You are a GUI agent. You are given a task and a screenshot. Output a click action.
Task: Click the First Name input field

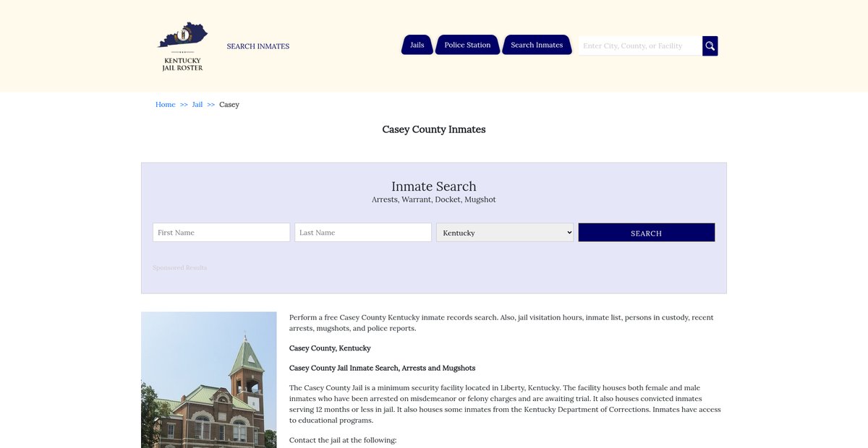tap(221, 232)
